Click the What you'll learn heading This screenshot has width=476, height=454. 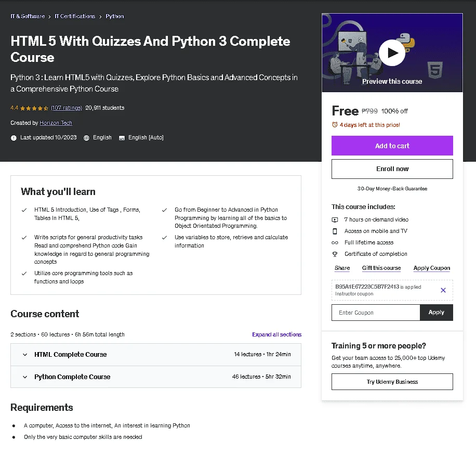(58, 192)
